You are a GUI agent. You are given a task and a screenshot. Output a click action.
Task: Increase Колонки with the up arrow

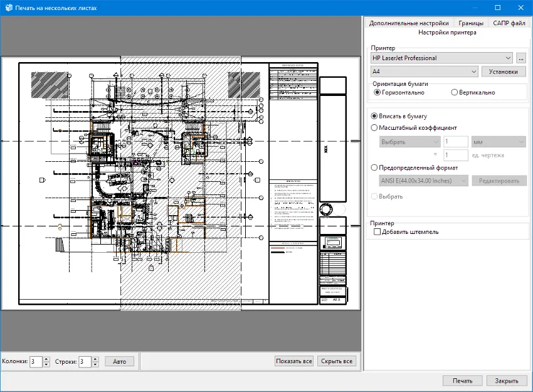(46, 359)
